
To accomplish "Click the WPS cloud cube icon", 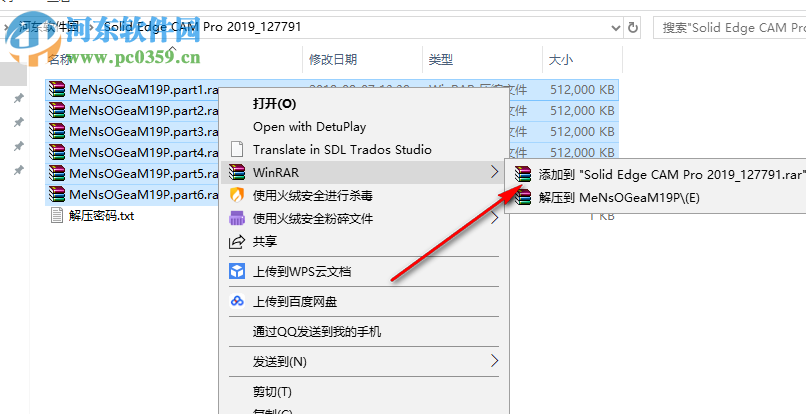I will [237, 272].
